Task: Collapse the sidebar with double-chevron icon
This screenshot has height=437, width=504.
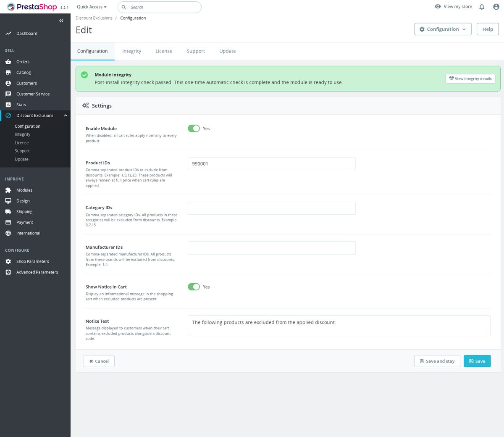Action: click(61, 21)
